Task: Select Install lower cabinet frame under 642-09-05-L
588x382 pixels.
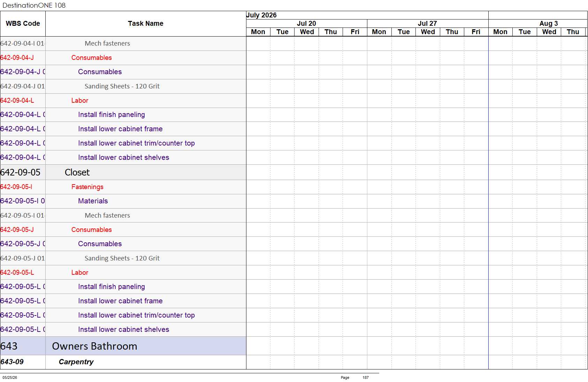Action: point(120,301)
